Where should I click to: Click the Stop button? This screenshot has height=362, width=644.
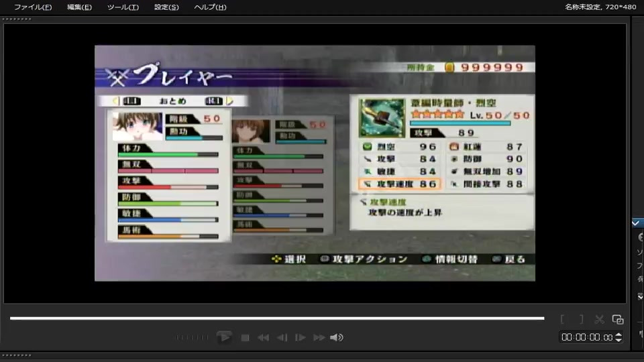pos(246,338)
